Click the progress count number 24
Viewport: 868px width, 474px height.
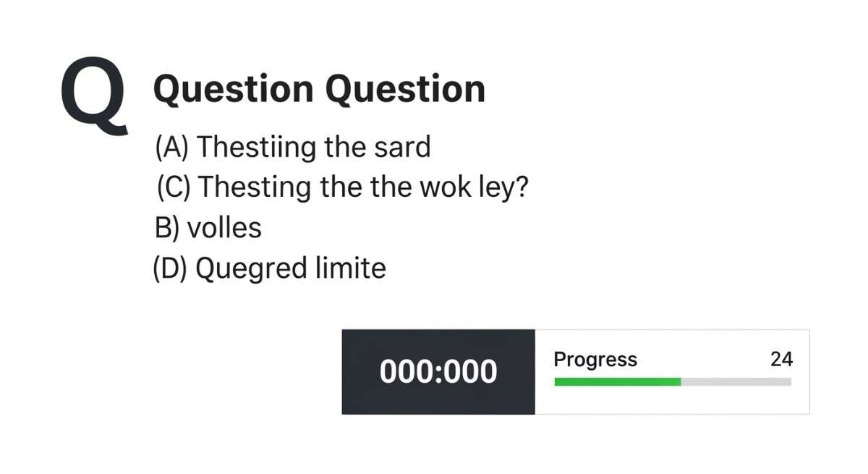click(781, 360)
